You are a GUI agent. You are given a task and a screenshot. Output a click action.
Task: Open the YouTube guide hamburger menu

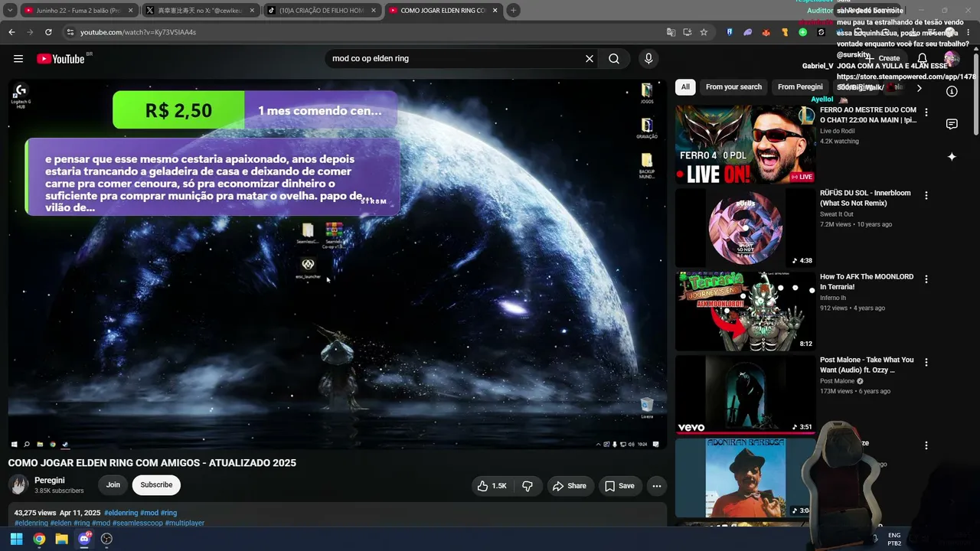(18, 59)
